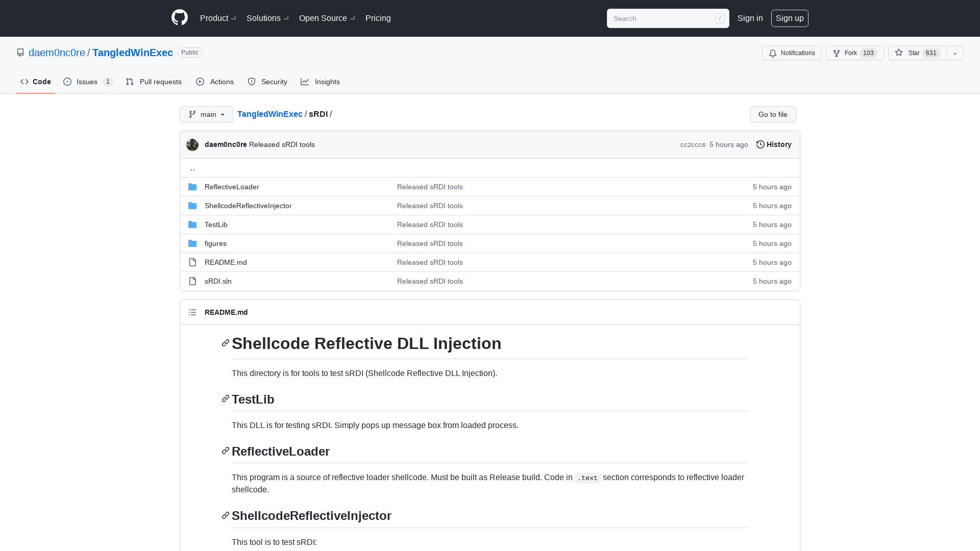Open the figures folder name
Image resolution: width=980 pixels, height=551 pixels.
coord(215,243)
